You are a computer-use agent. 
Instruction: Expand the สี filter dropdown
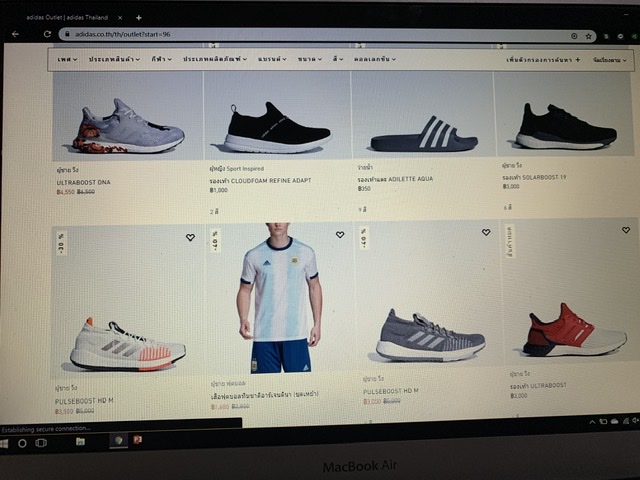tap(338, 59)
